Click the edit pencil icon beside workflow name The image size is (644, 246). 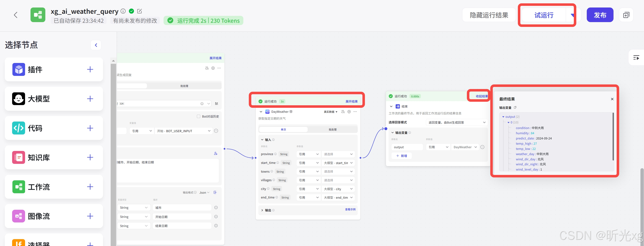(x=140, y=11)
